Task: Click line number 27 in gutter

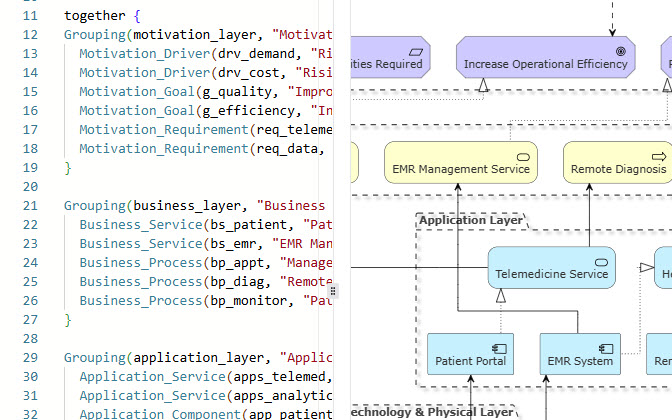Action: [30, 320]
